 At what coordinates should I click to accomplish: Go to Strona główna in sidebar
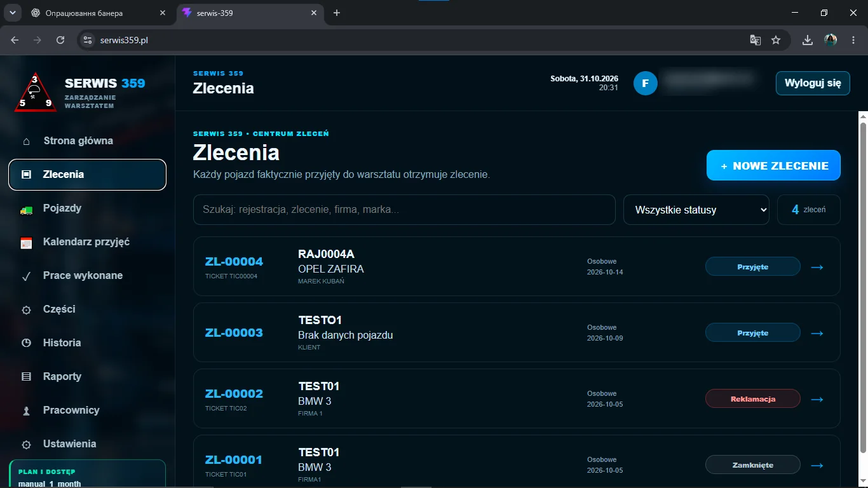(87, 141)
